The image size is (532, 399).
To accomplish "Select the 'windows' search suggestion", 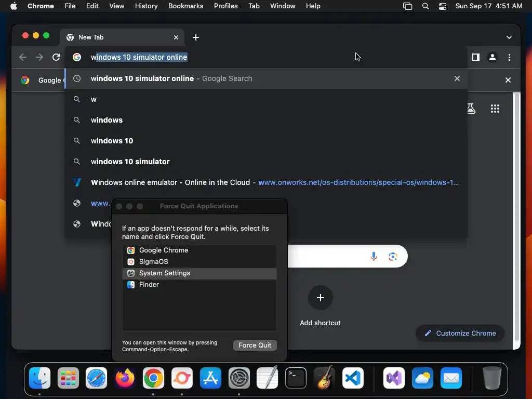I will click(x=266, y=120).
